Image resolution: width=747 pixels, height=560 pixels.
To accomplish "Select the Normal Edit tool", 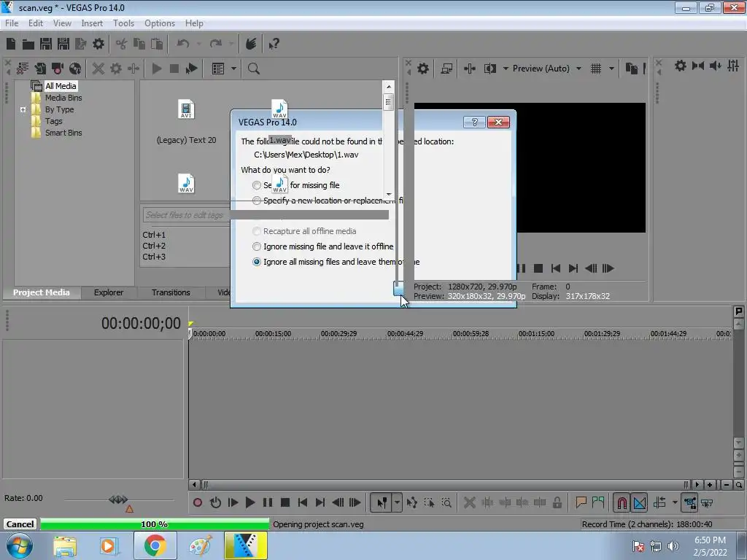I will (x=382, y=502).
